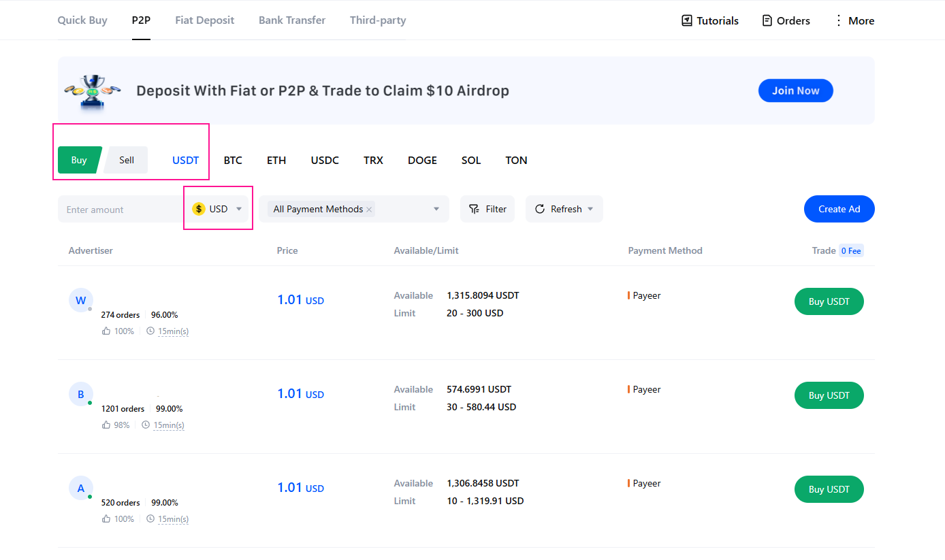Click the Filter funnel icon
The width and height of the screenshot is (945, 560).
[474, 209]
